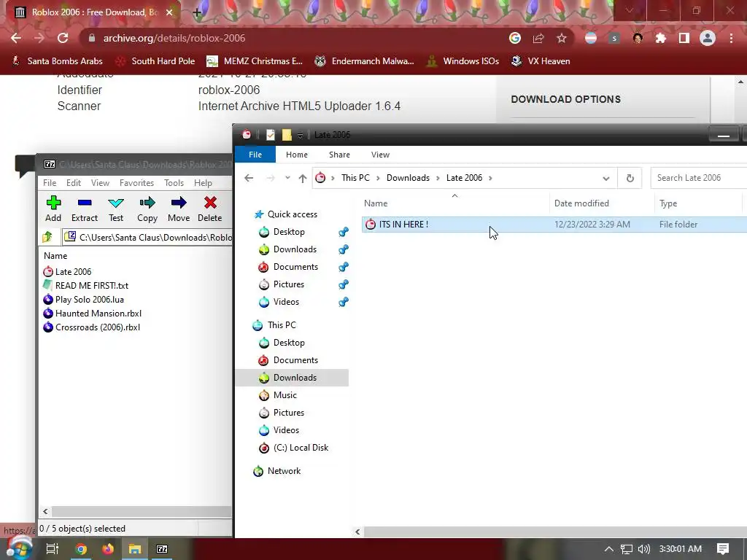Open (C:) Local Disk in navigation pane

coord(293,448)
